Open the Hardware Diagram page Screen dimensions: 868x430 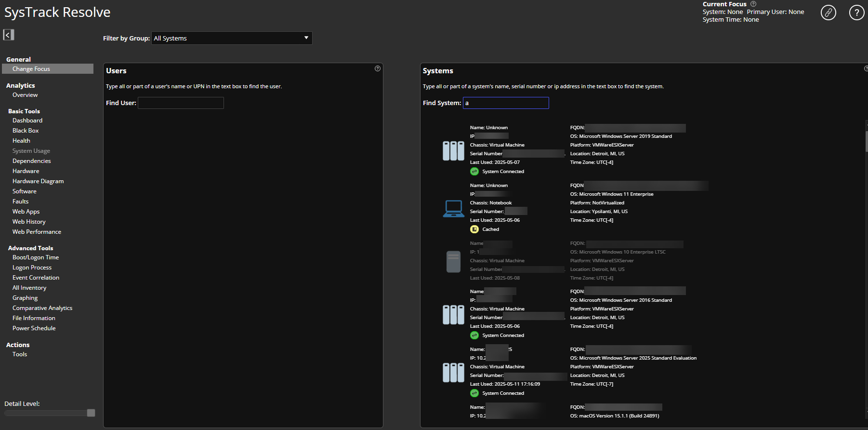coord(38,181)
